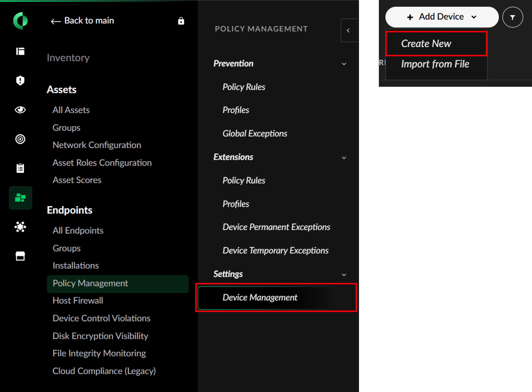Choose Create New from the menu
Viewport: 532px width, 392px height.
426,44
